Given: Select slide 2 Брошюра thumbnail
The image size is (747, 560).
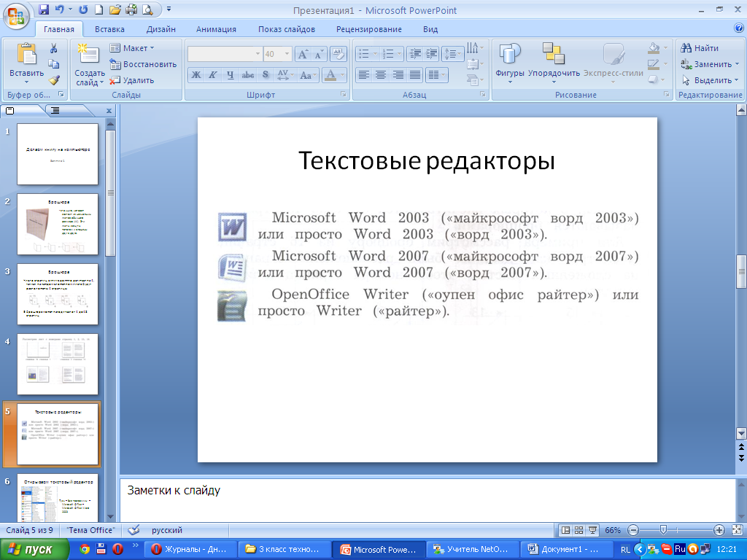Looking at the screenshot, I should coord(58,224).
